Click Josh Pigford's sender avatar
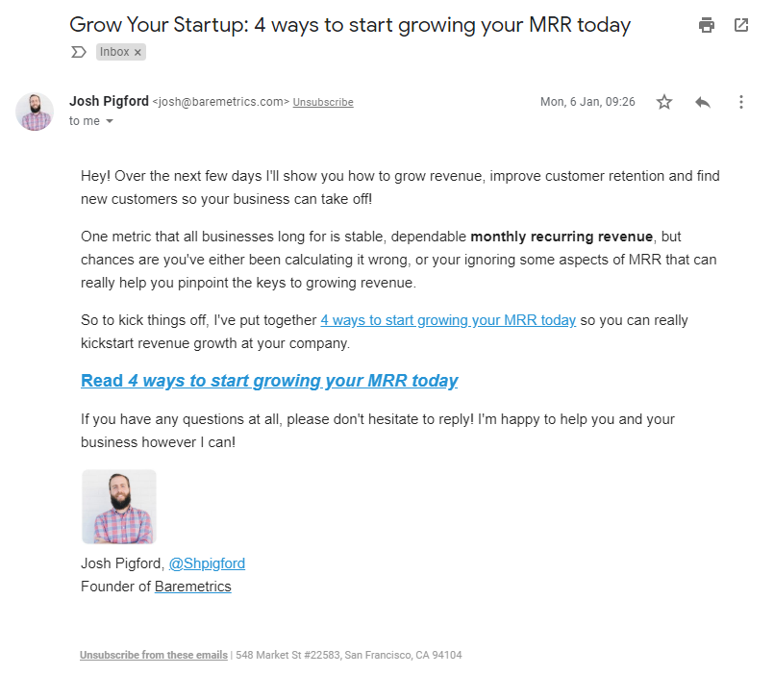This screenshot has height=700, width=774. (x=35, y=112)
